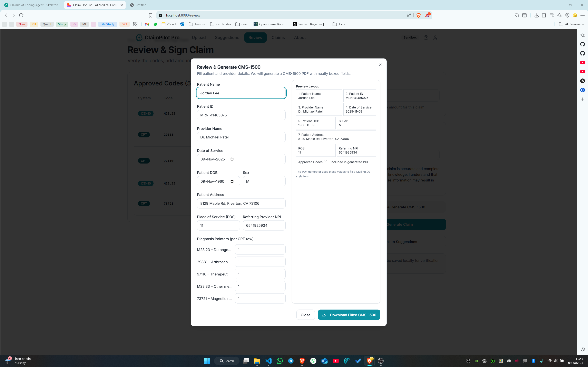
Task: Click the M23.23 diagnosis pointer field
Action: [260, 250]
